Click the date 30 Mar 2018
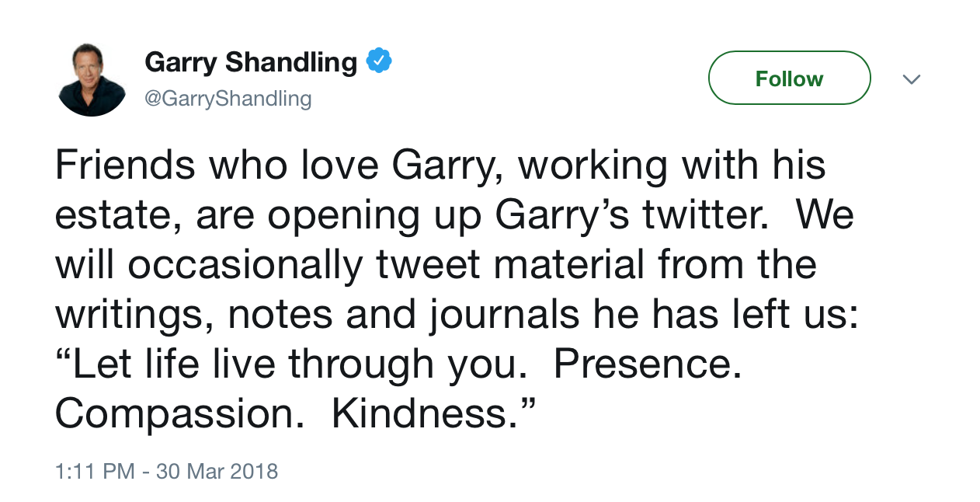The height and width of the screenshot is (502, 980). click(217, 471)
